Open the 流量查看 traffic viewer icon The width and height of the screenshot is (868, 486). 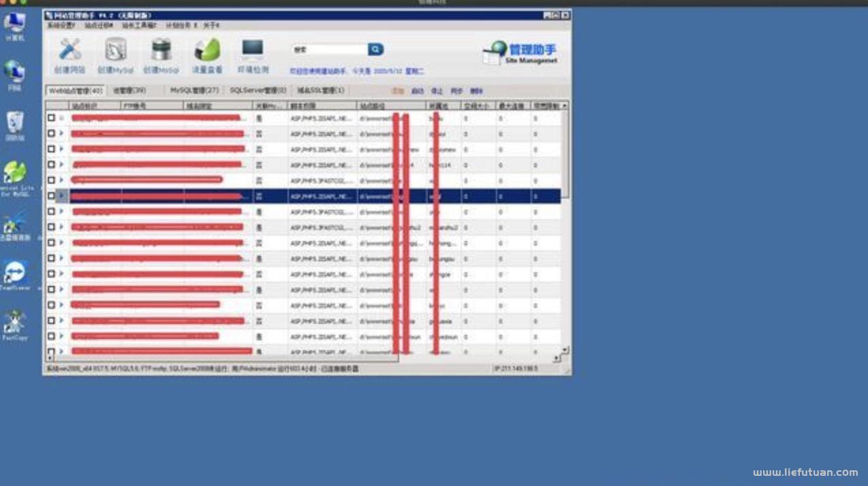point(207,54)
